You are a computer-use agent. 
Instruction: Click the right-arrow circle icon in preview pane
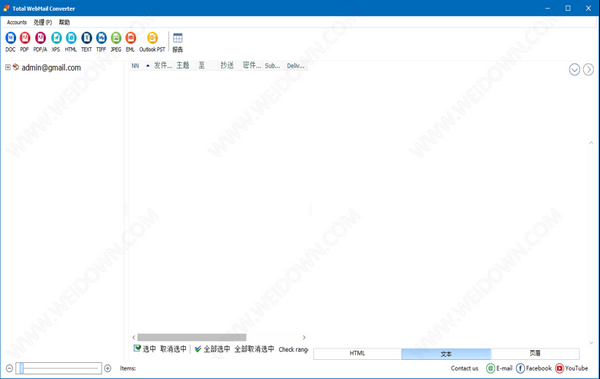[x=589, y=69]
